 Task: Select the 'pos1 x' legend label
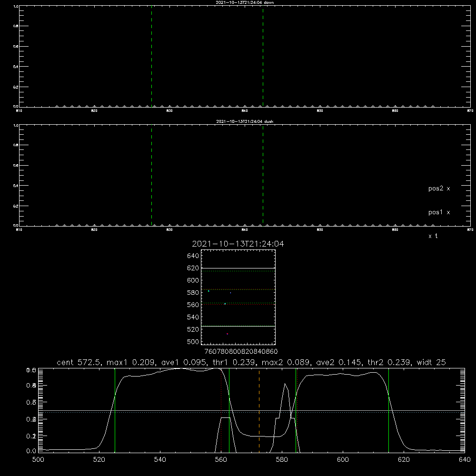[x=439, y=212]
